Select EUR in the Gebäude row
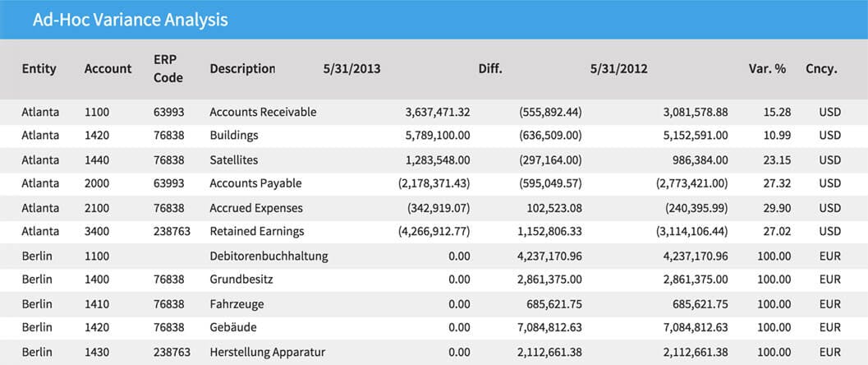Image resolution: width=868 pixels, height=365 pixels. (x=830, y=327)
